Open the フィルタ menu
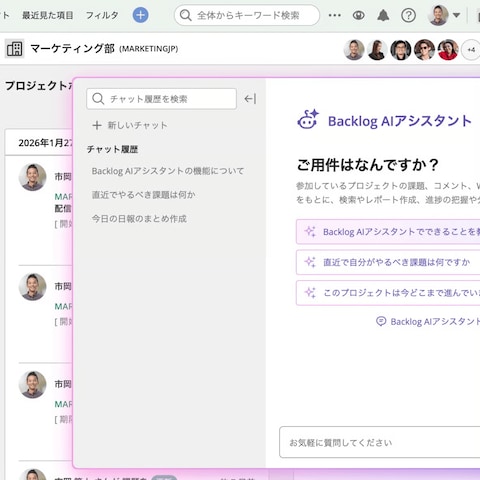Viewport: 480px width, 480px height. point(102,15)
